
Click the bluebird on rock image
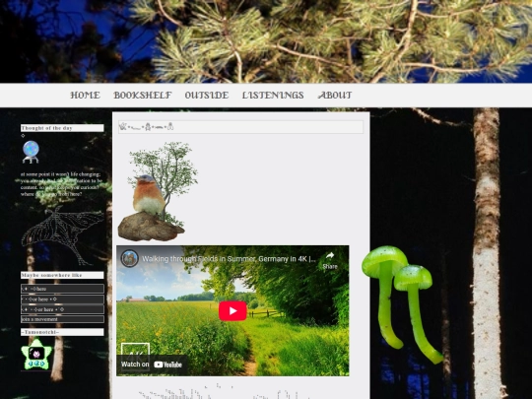click(158, 192)
